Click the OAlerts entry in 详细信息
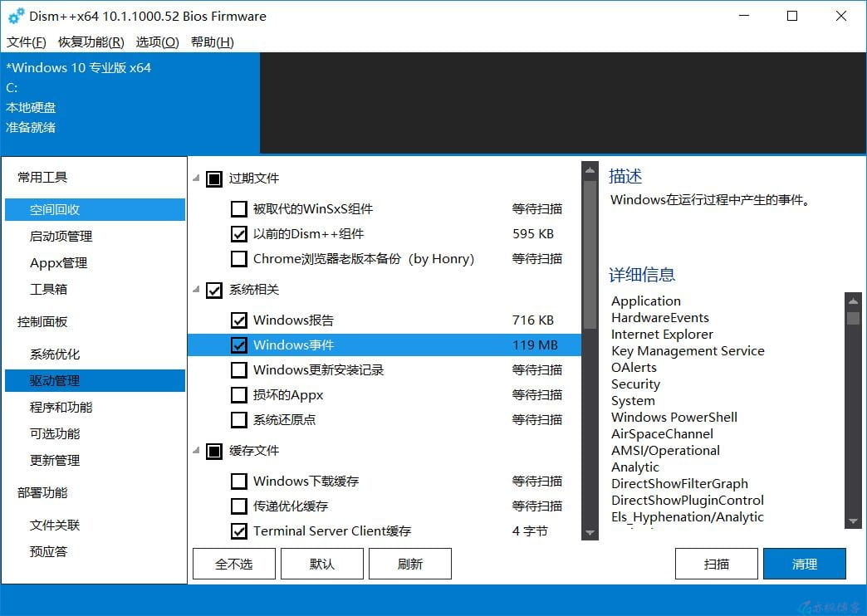This screenshot has height=616, width=867. [634, 368]
